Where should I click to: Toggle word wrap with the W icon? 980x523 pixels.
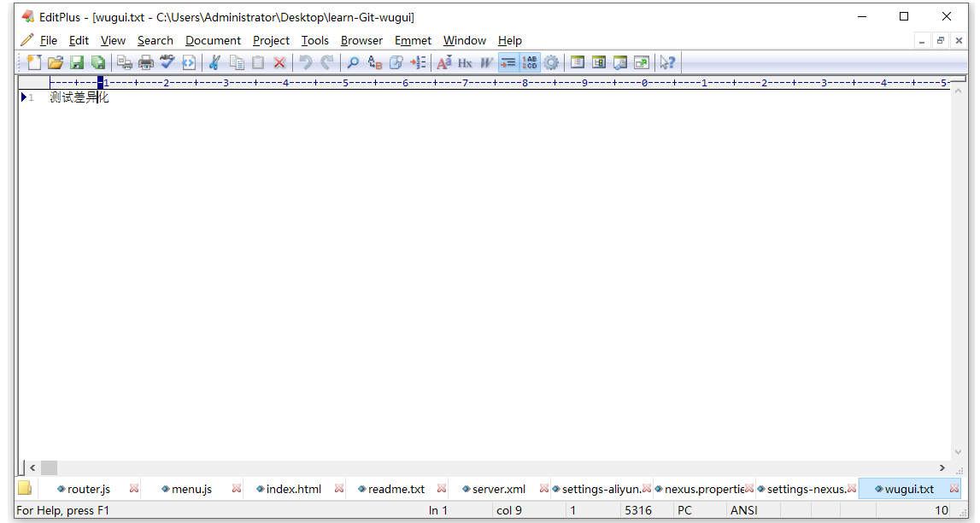pos(486,62)
